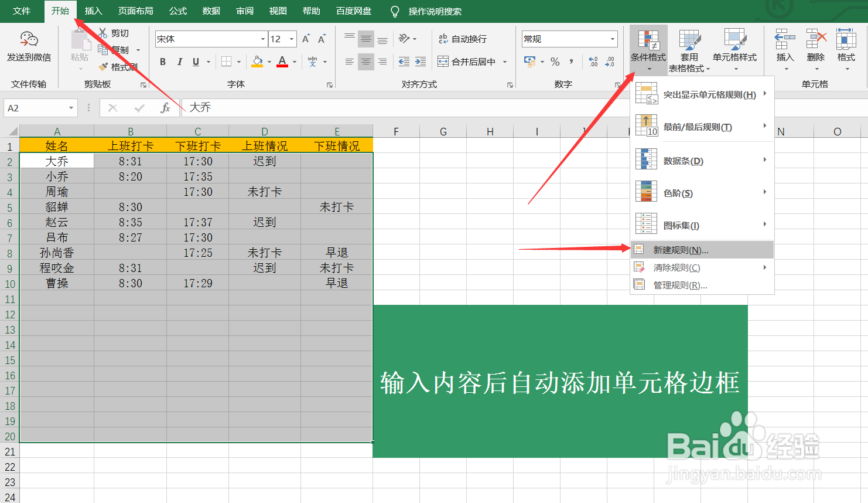Image resolution: width=868 pixels, height=503 pixels.
Task: Toggle bold formatting with B
Action: point(162,62)
